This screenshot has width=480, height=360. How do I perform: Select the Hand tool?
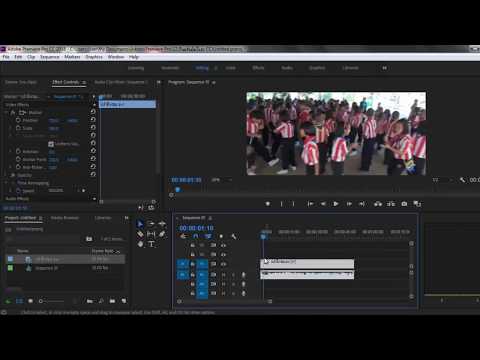(140, 244)
